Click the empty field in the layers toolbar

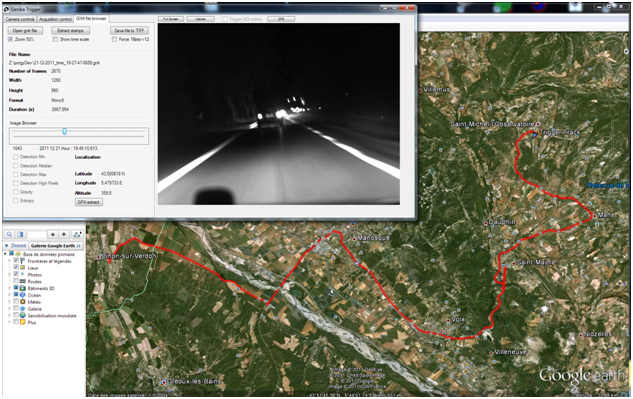pyautogui.click(x=37, y=235)
